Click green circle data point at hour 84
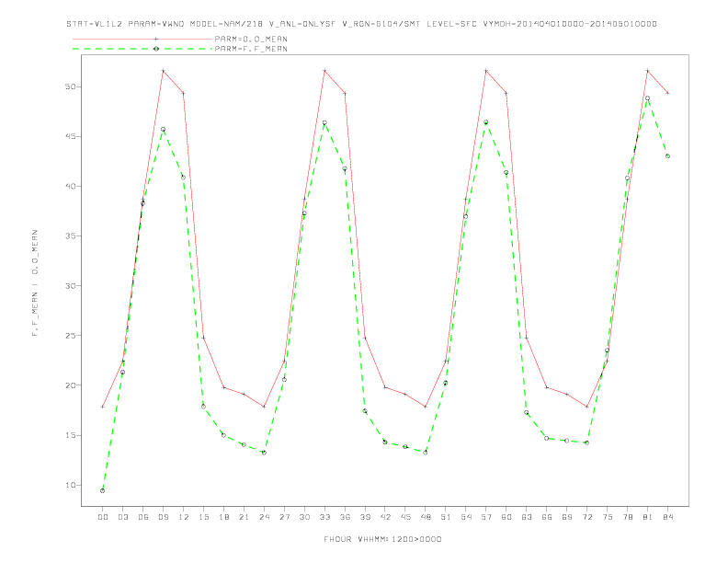This screenshot has width=728, height=563. [667, 156]
